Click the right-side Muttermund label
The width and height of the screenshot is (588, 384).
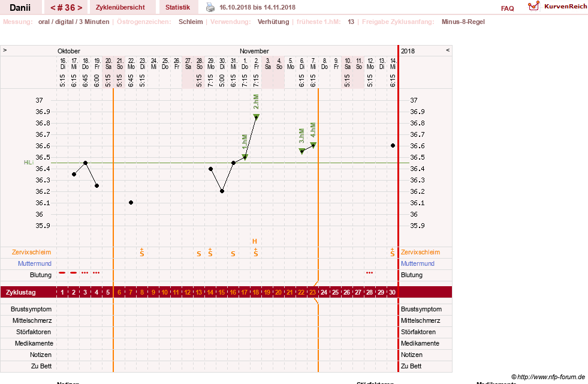[417, 263]
